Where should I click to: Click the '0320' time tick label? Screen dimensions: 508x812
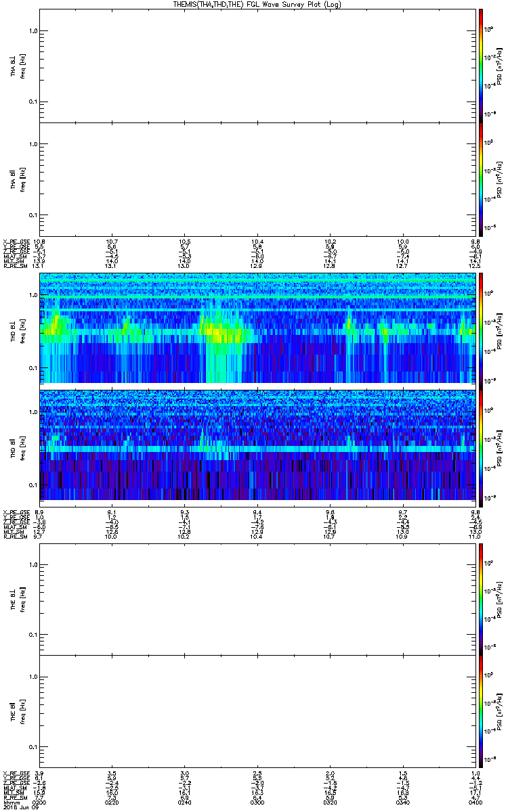(330, 801)
